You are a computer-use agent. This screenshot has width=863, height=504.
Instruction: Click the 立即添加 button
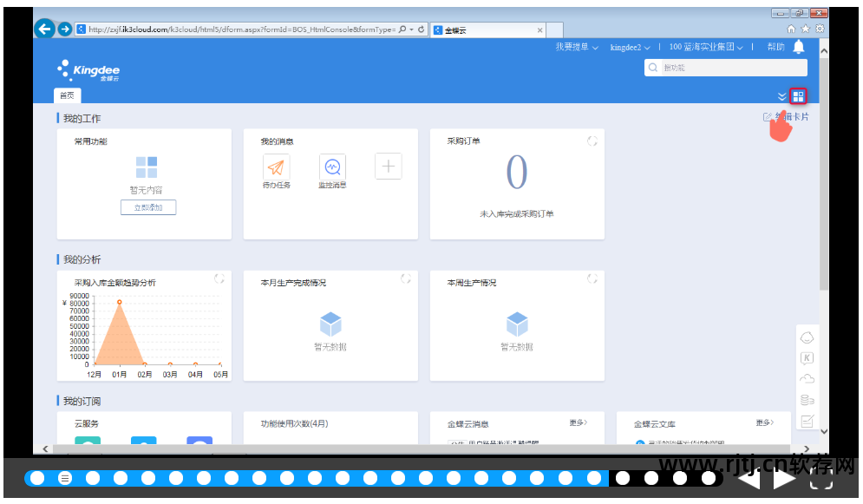pyautogui.click(x=148, y=207)
